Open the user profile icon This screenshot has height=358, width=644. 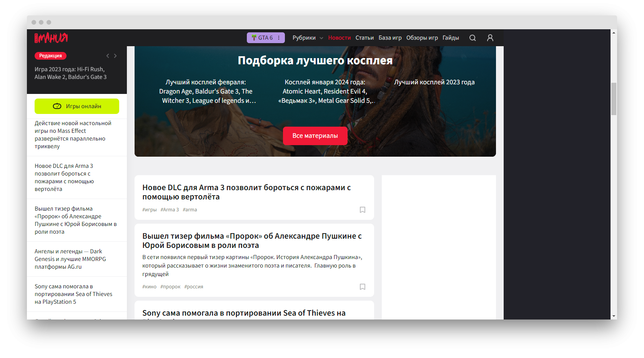coord(490,37)
